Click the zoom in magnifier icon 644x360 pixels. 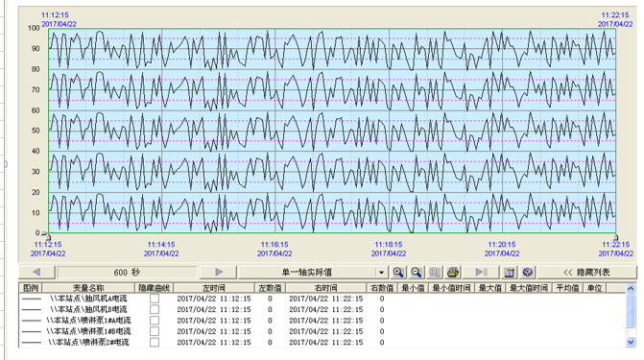click(397, 272)
